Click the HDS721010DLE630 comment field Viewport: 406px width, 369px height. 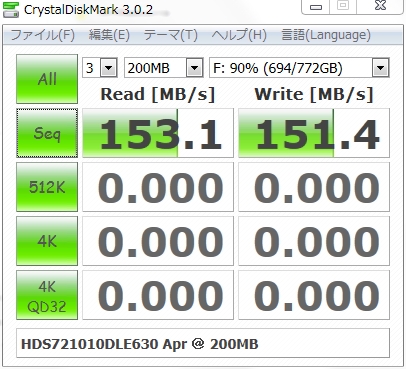(x=203, y=343)
